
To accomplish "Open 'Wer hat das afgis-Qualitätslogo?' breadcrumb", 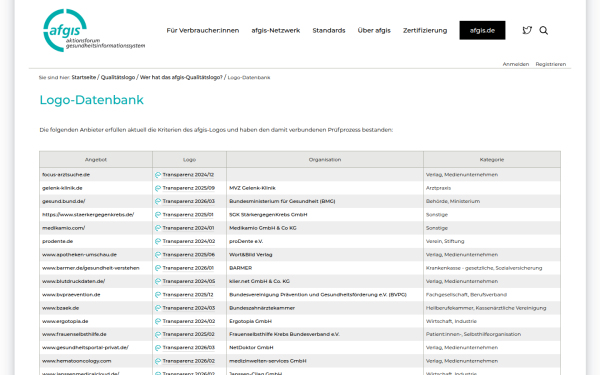I will (x=181, y=77).
